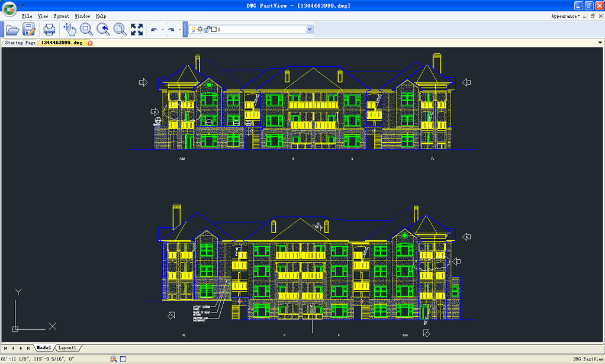Click the magnifier-with-page zoom icon
Screen dimensions: 605x364
pos(120,30)
